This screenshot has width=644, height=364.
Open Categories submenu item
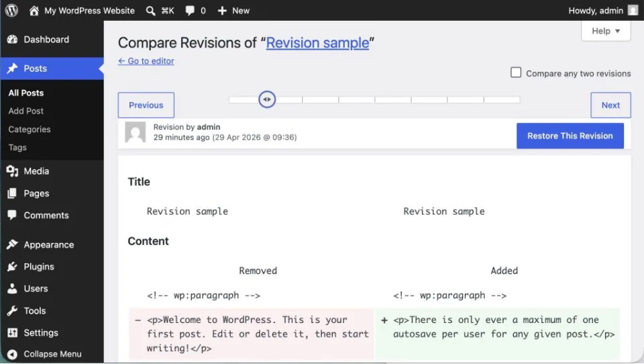[x=29, y=129]
